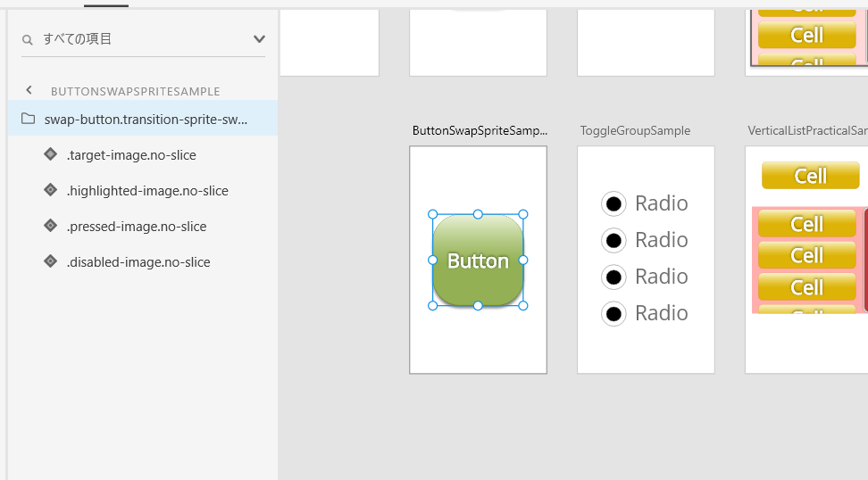Click the ToggleGroupSample artboard title

click(x=635, y=130)
